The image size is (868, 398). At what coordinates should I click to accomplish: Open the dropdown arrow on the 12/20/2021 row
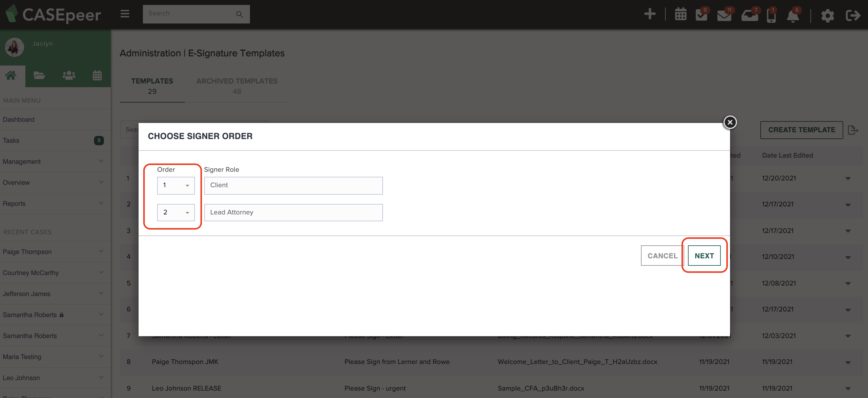coord(848,179)
